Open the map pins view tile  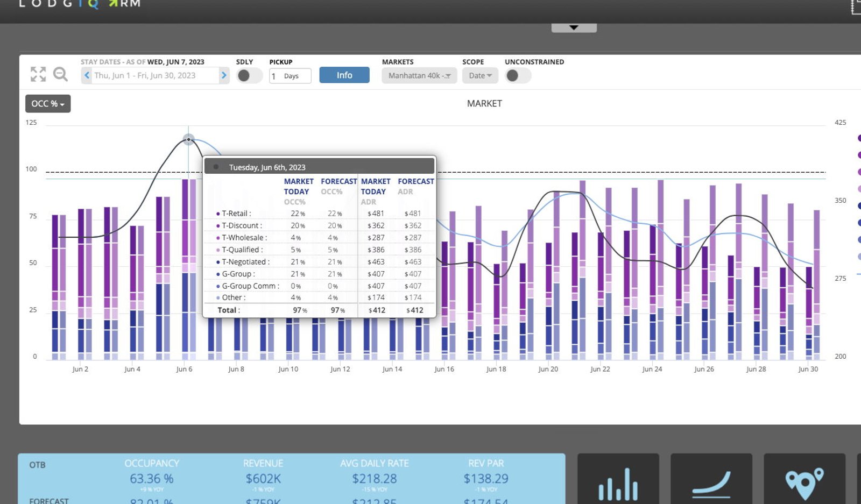pyautogui.click(x=804, y=479)
